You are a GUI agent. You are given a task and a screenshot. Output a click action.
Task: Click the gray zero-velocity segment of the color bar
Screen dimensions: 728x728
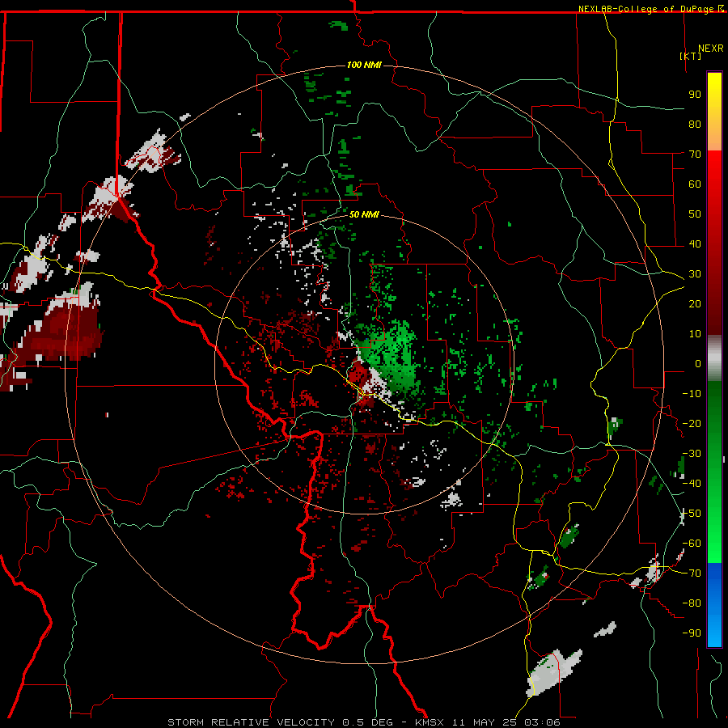coord(714,358)
